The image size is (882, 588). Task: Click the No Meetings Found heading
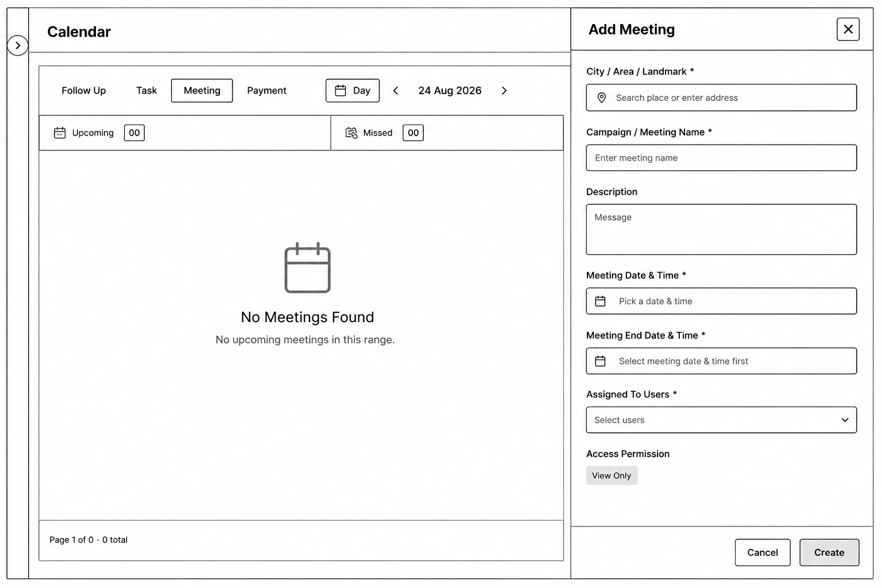(x=308, y=317)
